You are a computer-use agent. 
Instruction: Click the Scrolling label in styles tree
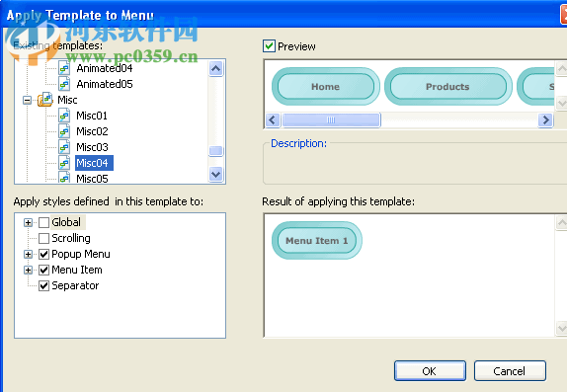(71, 238)
